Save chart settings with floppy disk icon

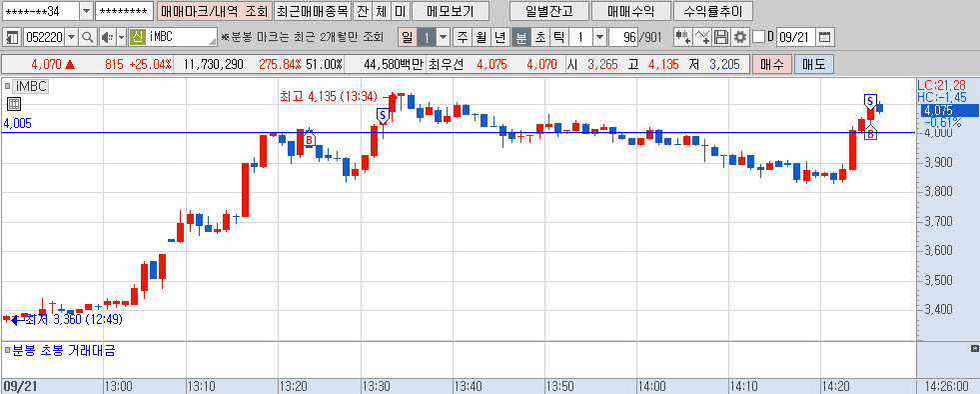tap(721, 37)
